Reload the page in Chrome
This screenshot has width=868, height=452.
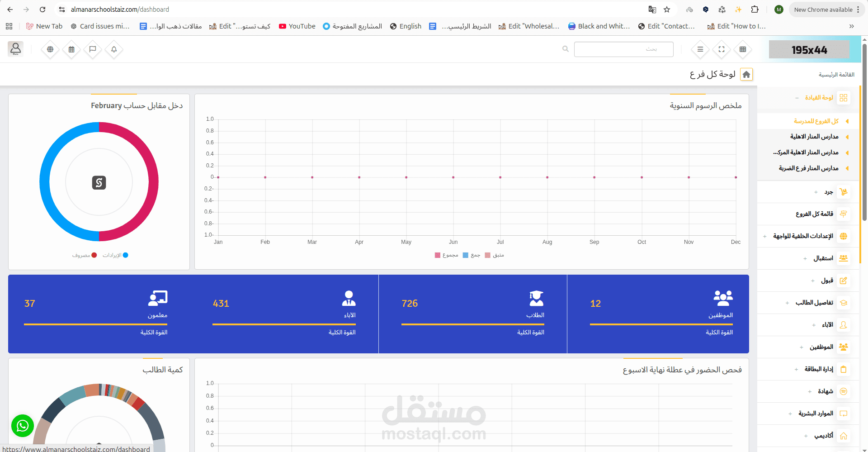(42, 10)
